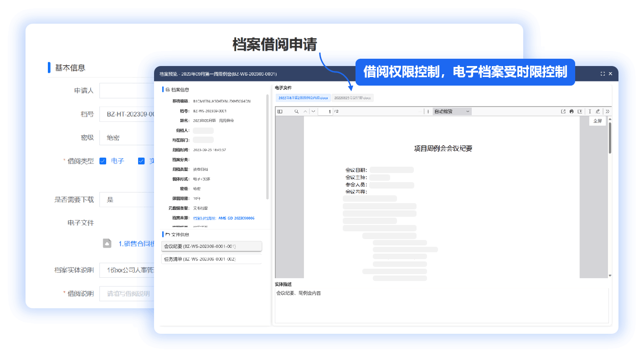
Task: Print the document using printer icon
Action: pyautogui.click(x=572, y=112)
